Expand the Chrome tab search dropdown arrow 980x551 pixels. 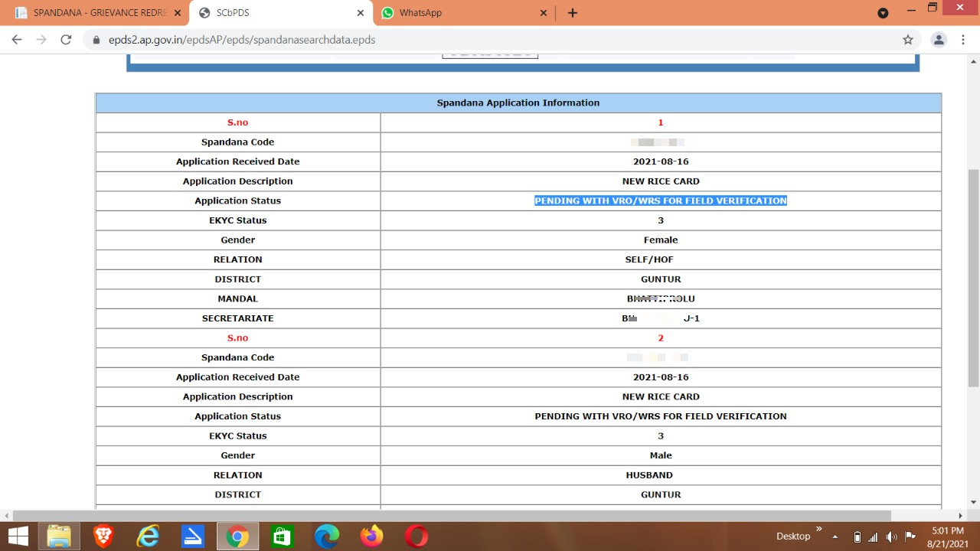883,13
